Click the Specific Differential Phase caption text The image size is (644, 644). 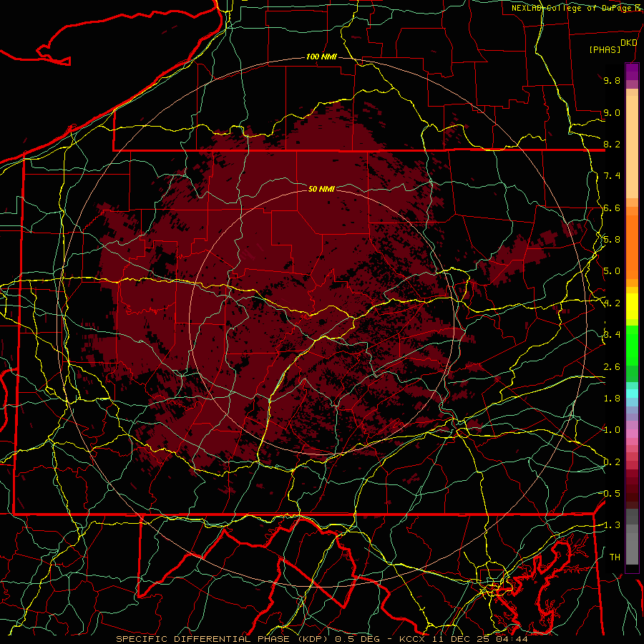[x=321, y=639]
